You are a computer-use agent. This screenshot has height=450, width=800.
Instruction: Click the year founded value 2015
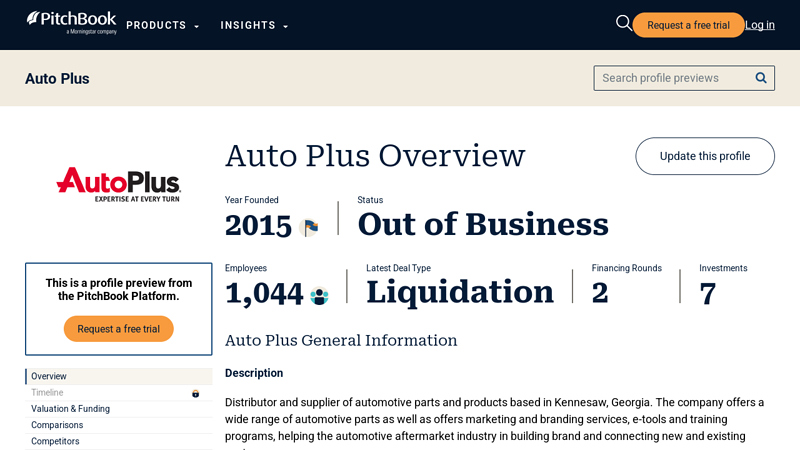pos(258,226)
